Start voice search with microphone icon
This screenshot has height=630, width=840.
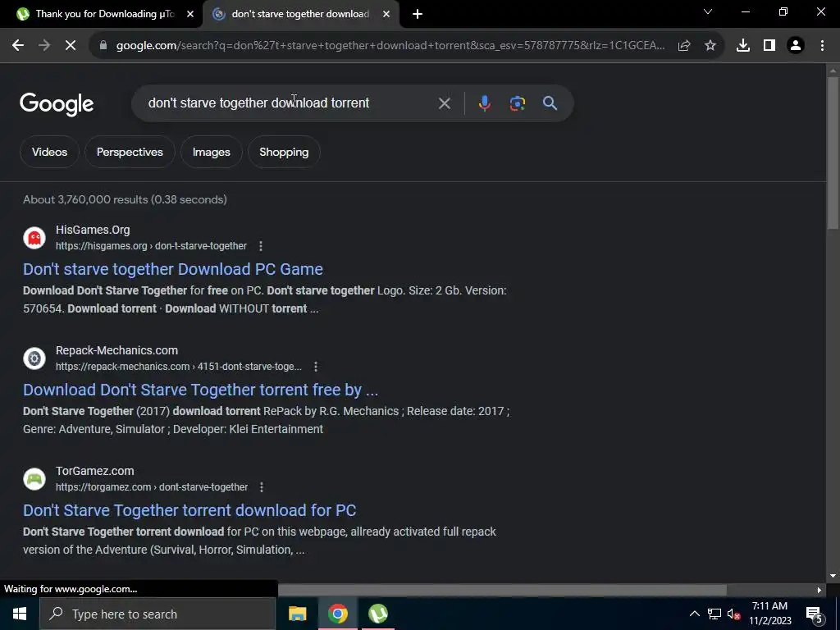tap(484, 103)
